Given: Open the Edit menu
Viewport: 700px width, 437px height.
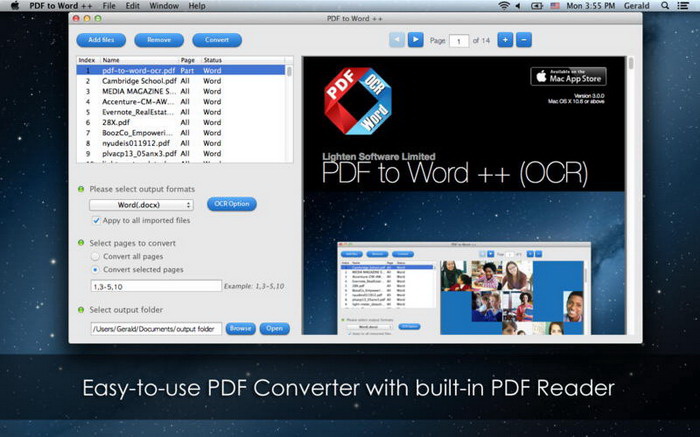Looking at the screenshot, I should click(133, 6).
